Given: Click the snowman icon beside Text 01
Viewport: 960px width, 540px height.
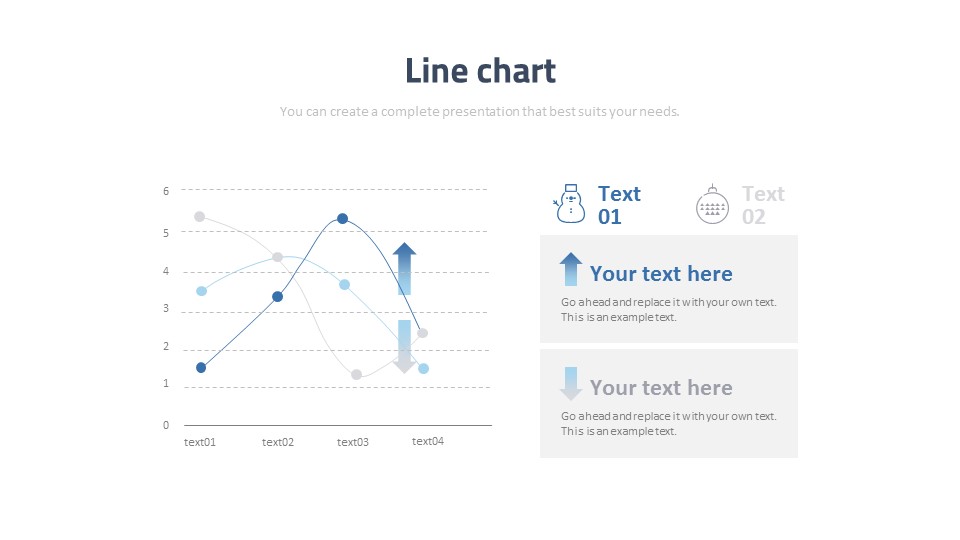Looking at the screenshot, I should 569,204.
